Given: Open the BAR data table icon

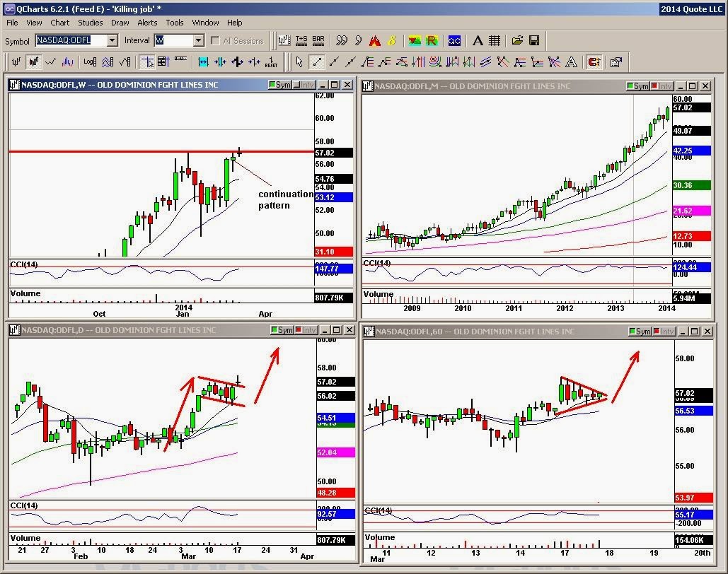Looking at the screenshot, I should pos(318,41).
